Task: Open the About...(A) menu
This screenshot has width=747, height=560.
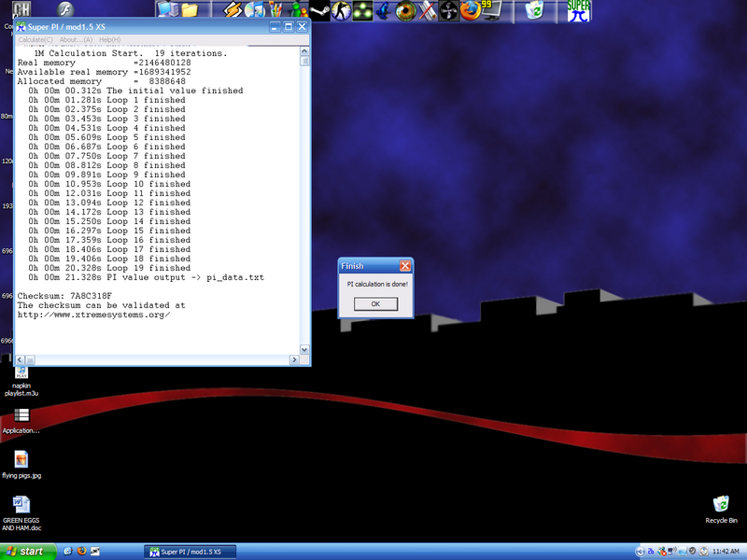Action: (76, 39)
